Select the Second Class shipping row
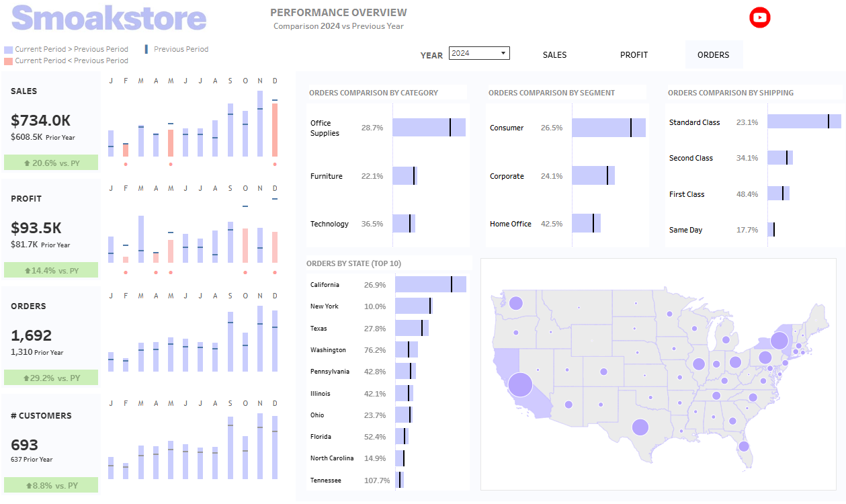Image resolution: width=846 pixels, height=504 pixels. (x=754, y=158)
